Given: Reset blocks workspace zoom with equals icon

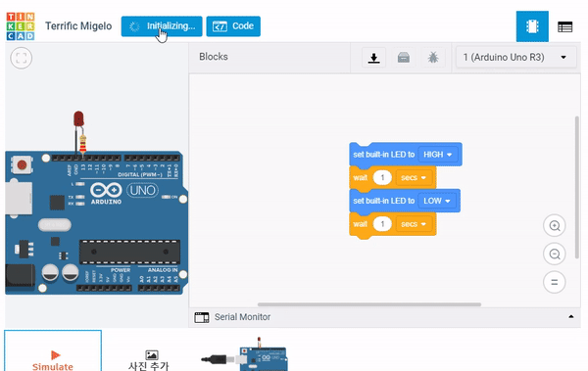Looking at the screenshot, I should (x=555, y=282).
